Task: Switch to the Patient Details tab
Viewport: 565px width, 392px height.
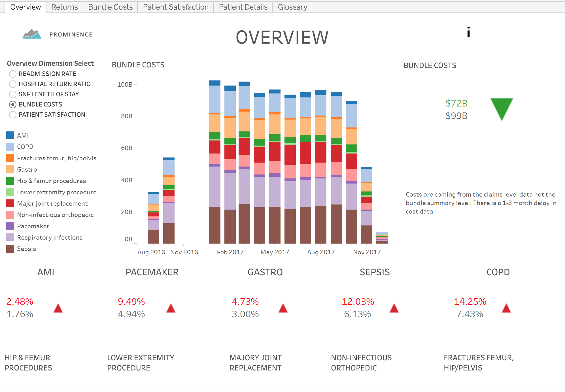Action: tap(243, 7)
